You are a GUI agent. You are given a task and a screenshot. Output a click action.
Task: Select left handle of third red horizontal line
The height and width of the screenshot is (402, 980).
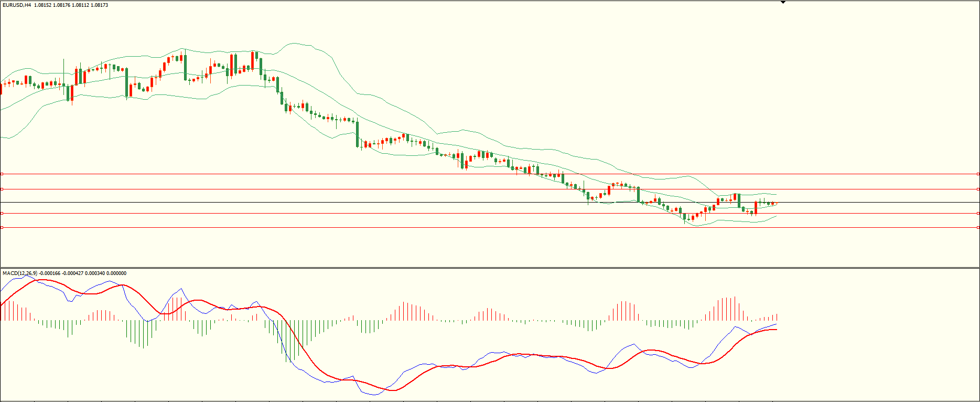click(2, 213)
